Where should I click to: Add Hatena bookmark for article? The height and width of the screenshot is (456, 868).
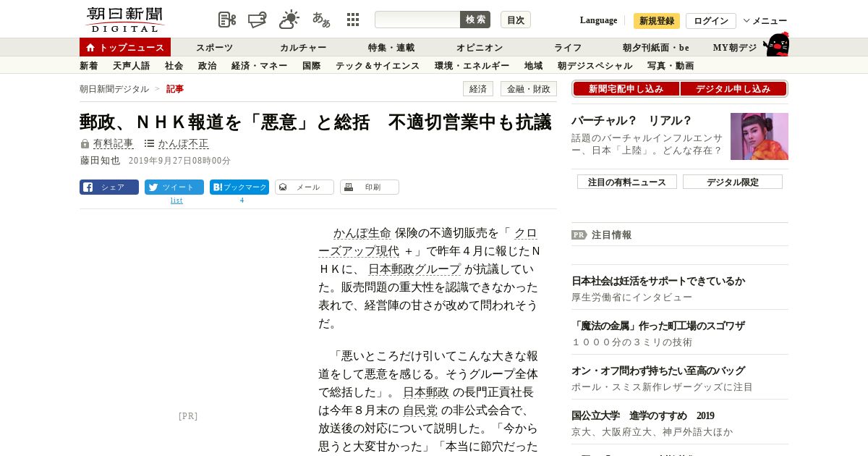[239, 187]
